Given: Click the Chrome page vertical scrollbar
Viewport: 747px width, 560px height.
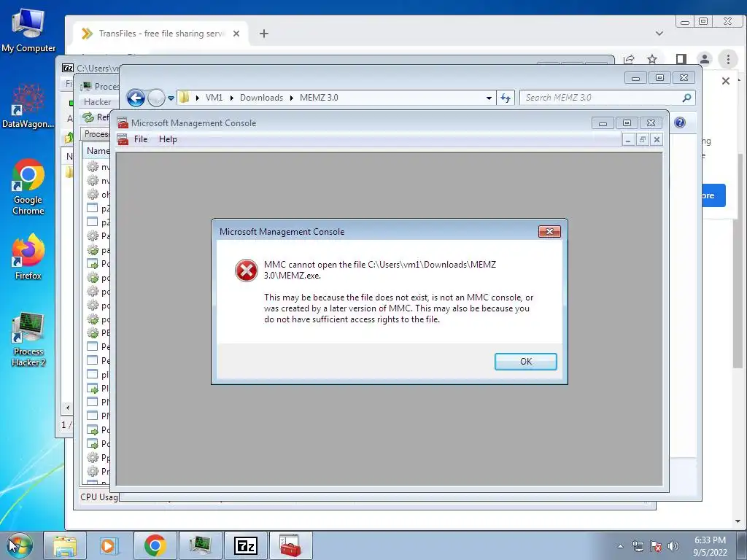Looking at the screenshot, I should point(738,261).
